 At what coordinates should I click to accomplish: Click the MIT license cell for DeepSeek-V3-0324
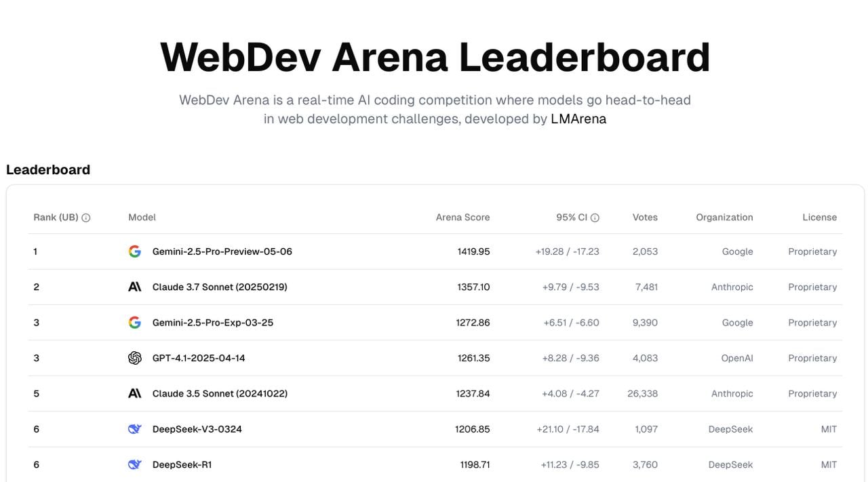[x=829, y=429]
